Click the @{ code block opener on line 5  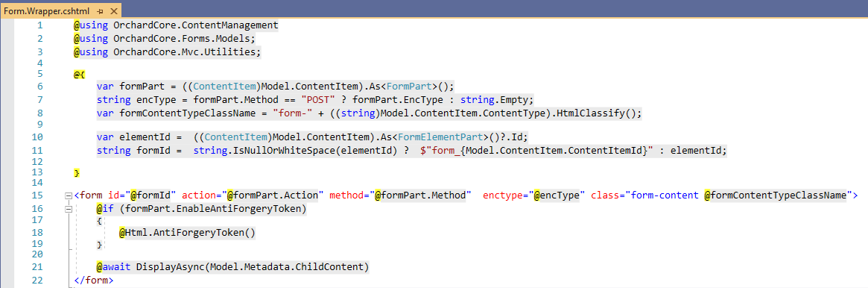(x=79, y=74)
